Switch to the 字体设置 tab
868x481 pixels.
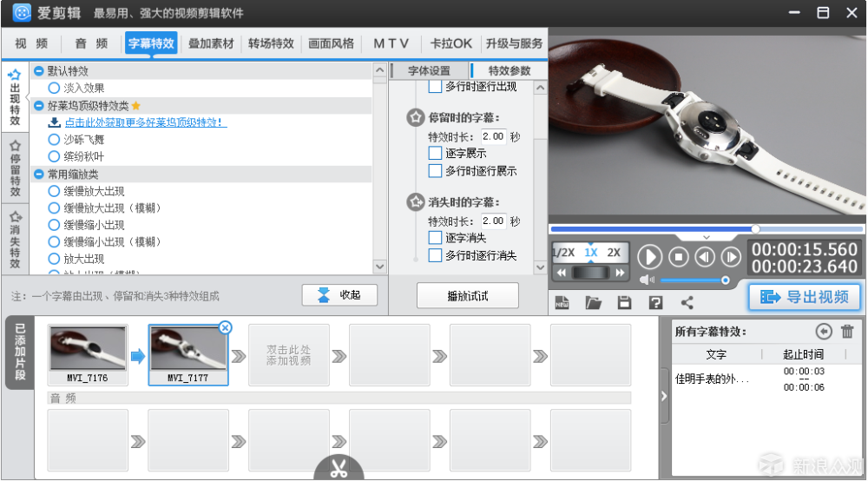coord(429,71)
